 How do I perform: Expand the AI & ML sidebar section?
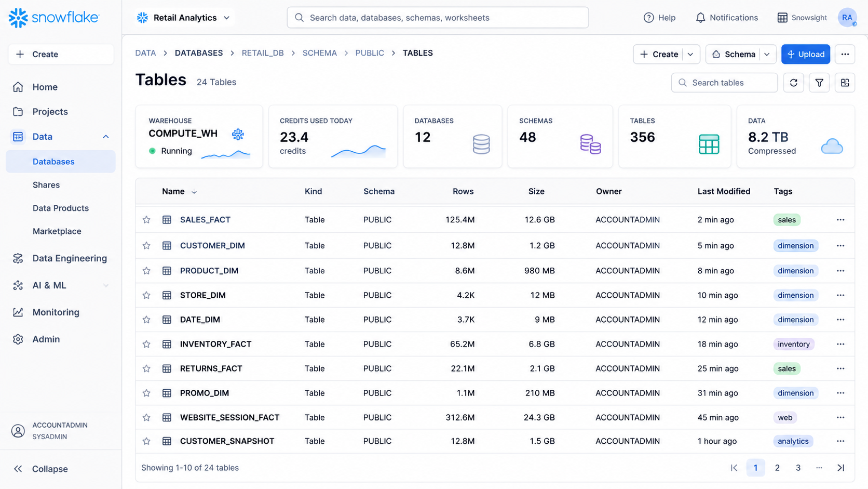106,285
